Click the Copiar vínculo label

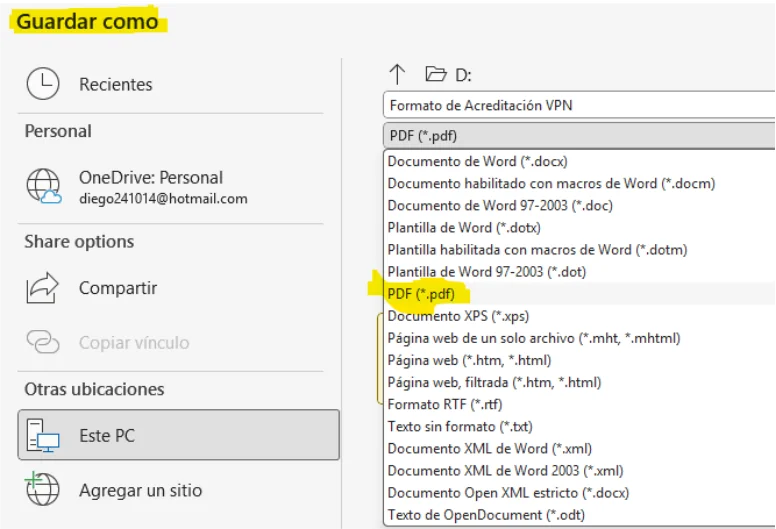[134, 342]
